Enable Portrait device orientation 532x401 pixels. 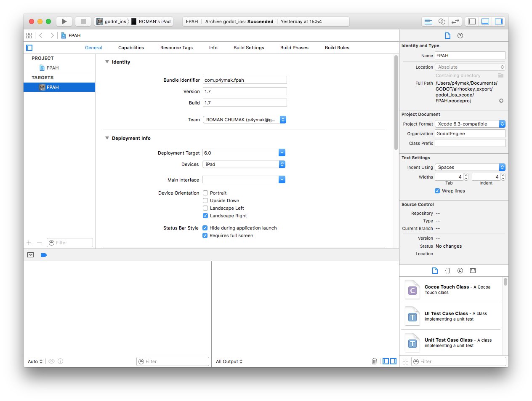point(205,193)
